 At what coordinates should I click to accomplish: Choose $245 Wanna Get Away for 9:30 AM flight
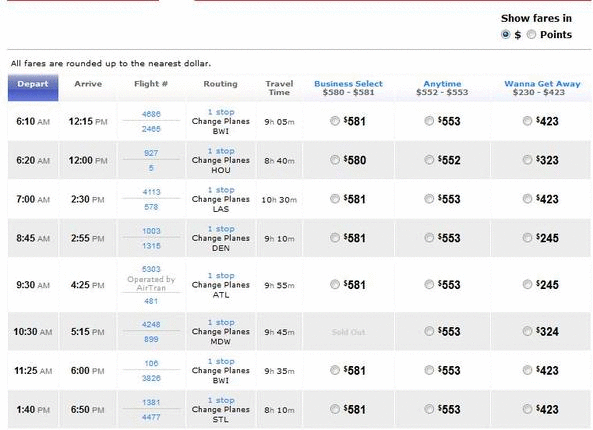coord(527,284)
